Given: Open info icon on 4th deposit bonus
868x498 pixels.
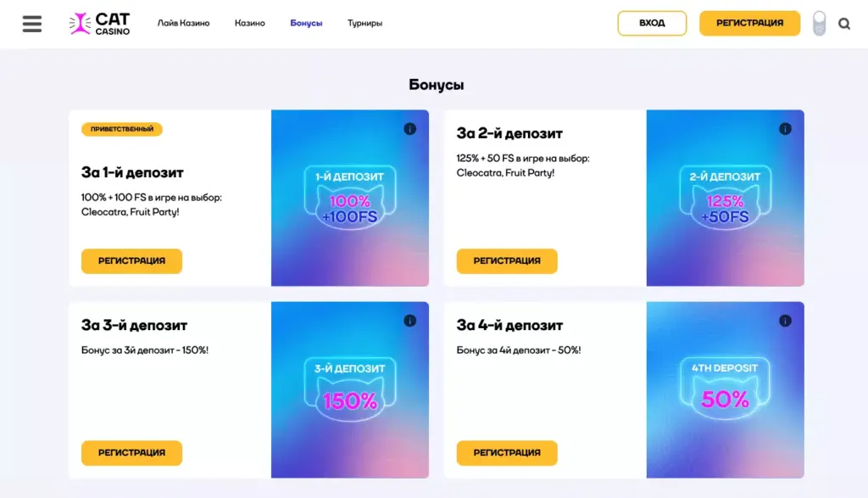Looking at the screenshot, I should coord(785,321).
